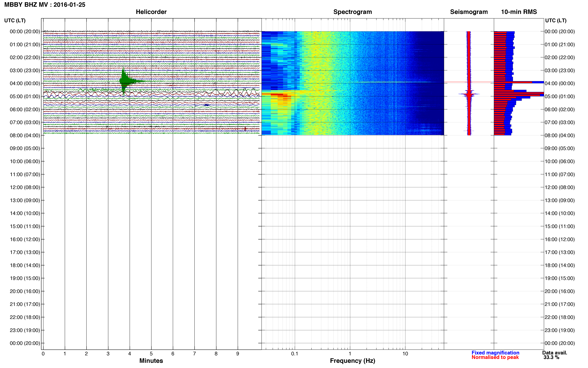Click "17:00 (13:00)" on the right time axis

(560, 252)
